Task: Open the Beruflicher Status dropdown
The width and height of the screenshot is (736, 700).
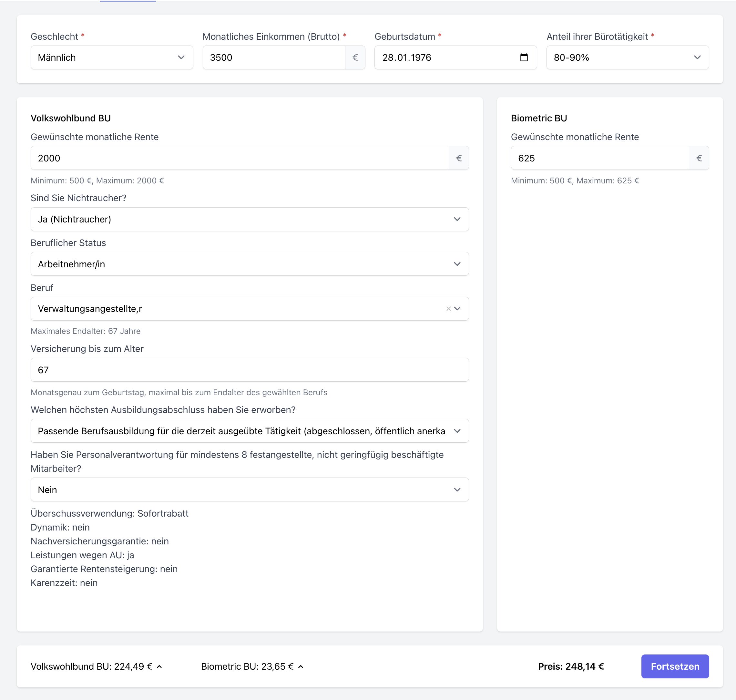Action: (x=250, y=264)
